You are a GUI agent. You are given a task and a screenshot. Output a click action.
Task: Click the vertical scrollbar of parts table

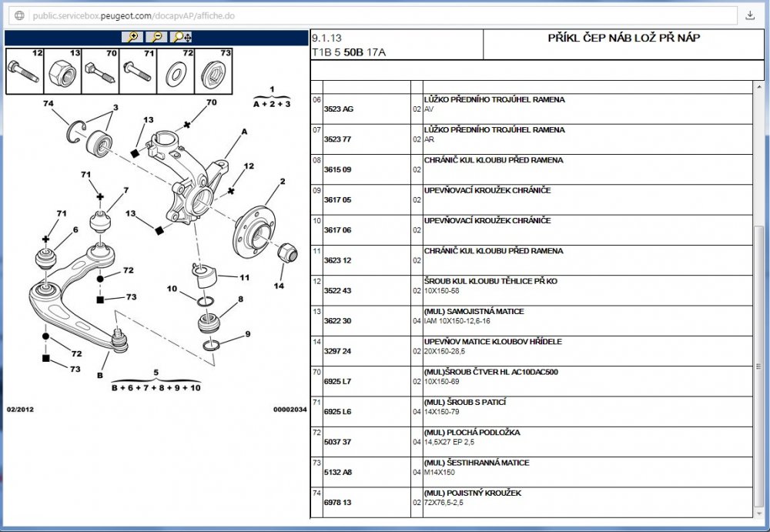point(758,366)
